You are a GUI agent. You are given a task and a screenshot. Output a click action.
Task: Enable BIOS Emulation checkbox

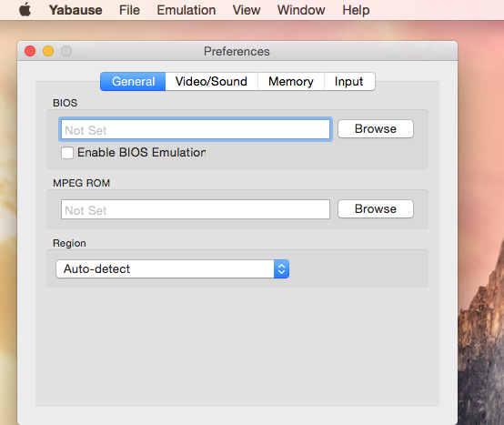(x=67, y=153)
